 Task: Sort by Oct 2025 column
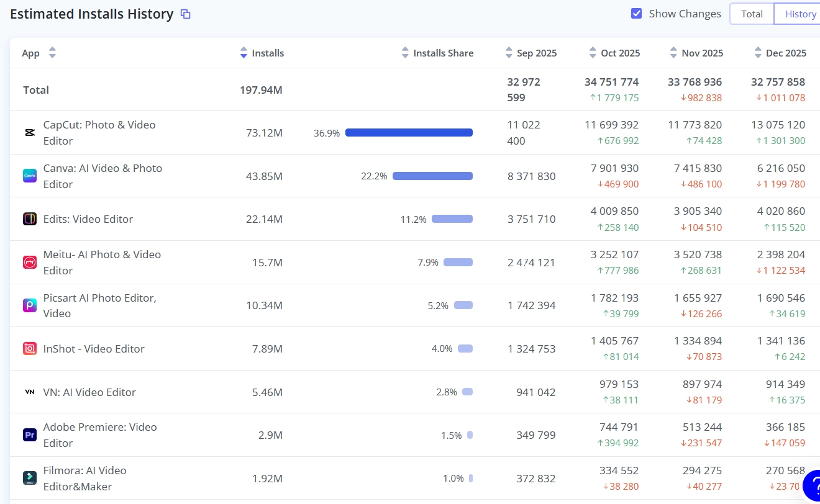pos(593,53)
